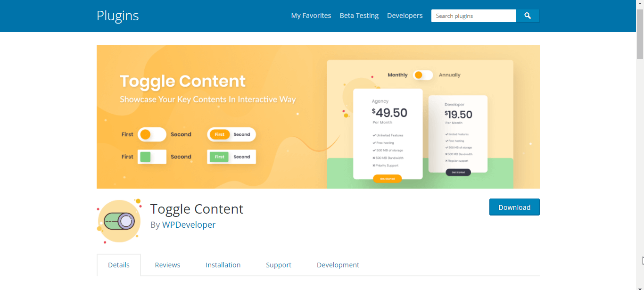The image size is (644, 290).
Task: Open the WPDeveloper author link
Action: (189, 224)
